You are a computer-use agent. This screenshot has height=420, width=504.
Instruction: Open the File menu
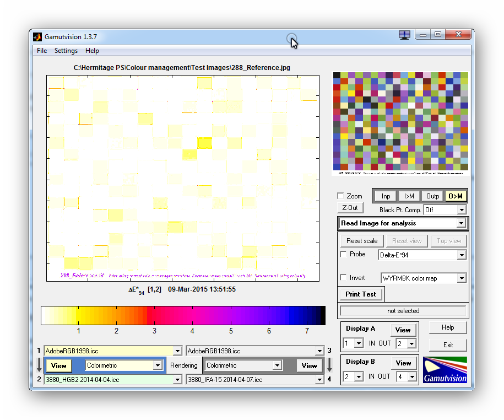(x=42, y=51)
